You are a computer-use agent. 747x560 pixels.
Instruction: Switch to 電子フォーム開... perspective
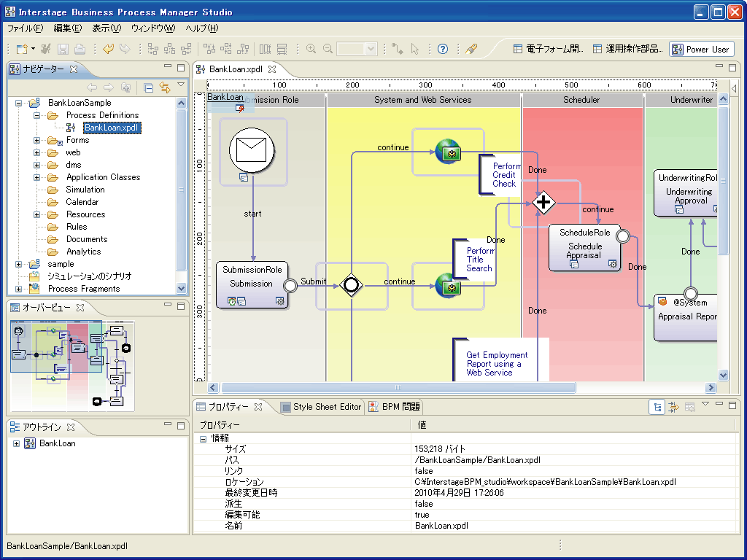pyautogui.click(x=548, y=49)
